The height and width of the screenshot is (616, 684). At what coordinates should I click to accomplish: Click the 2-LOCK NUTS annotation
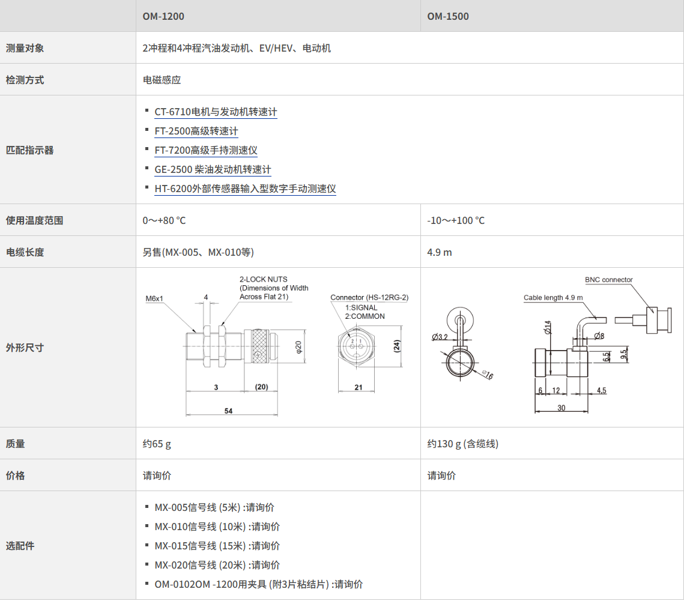click(273, 288)
